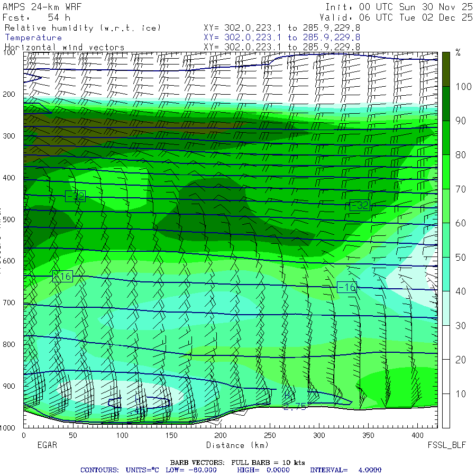Click the 200 tick on the distance axis
Image resolution: width=476 pixels, height=476 pixels.
[x=221, y=435]
